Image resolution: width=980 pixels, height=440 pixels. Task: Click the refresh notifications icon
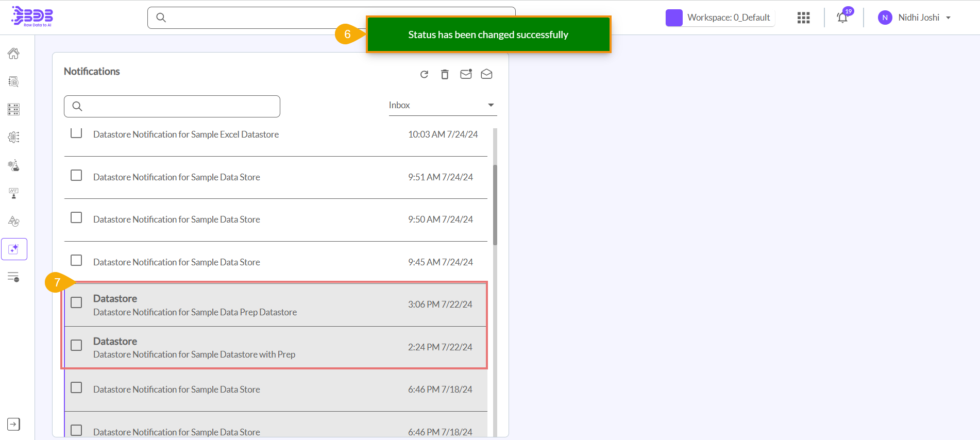tap(424, 75)
